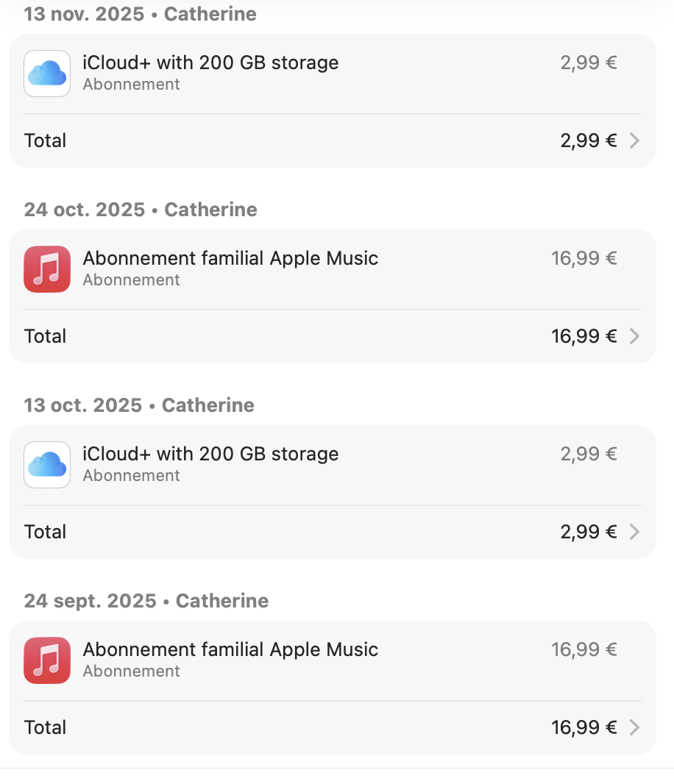Click the 2,99 € price on 13 nov.
The height and width of the screenshot is (784, 674).
588,63
